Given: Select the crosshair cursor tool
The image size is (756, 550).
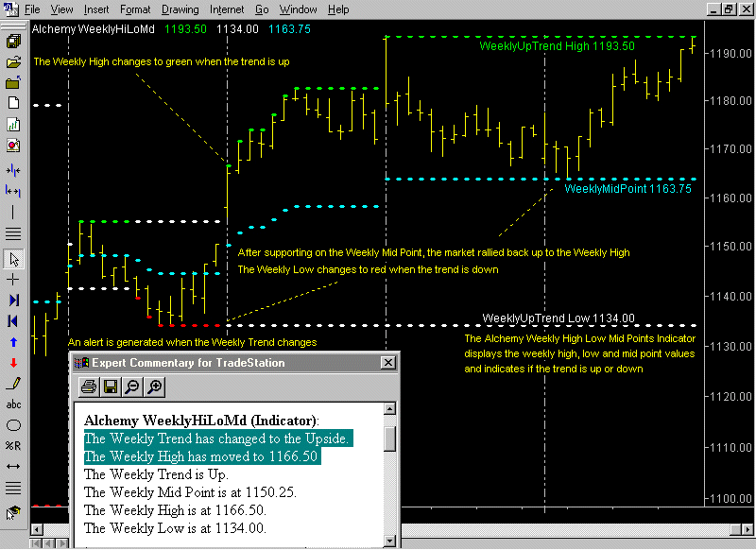Looking at the screenshot, I should tap(13, 280).
